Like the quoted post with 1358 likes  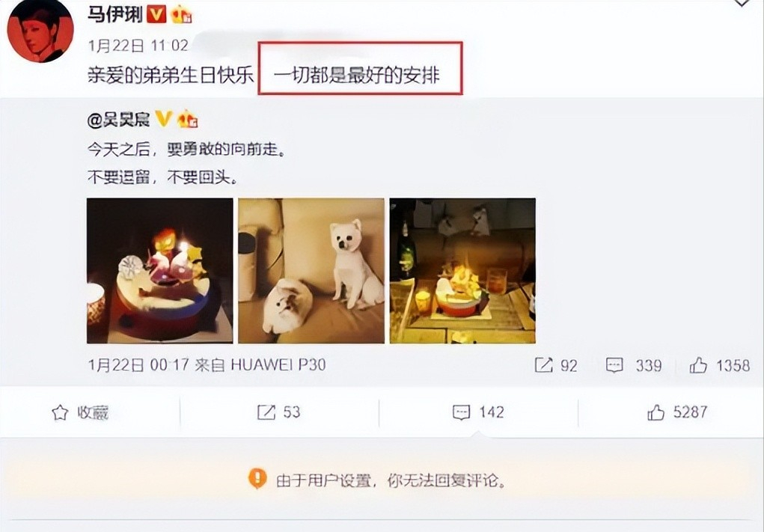[698, 365]
